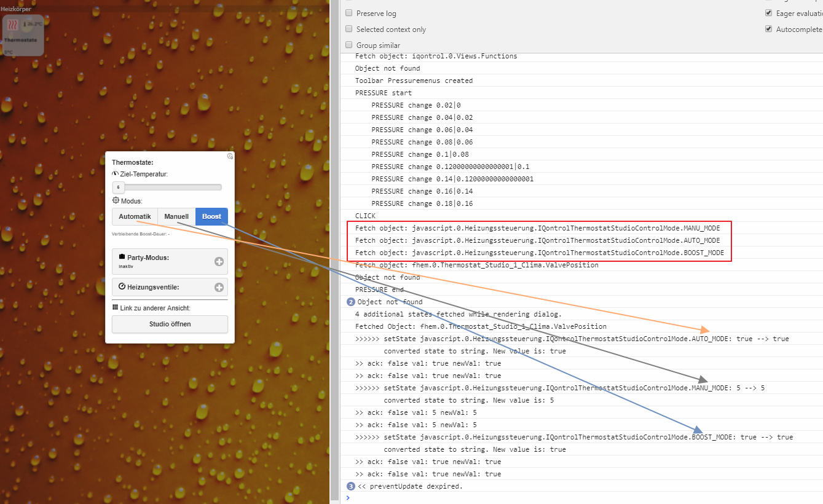The width and height of the screenshot is (823, 504).
Task: Click Fetch object fhem.0 ValvePosition line
Action: click(x=476, y=265)
